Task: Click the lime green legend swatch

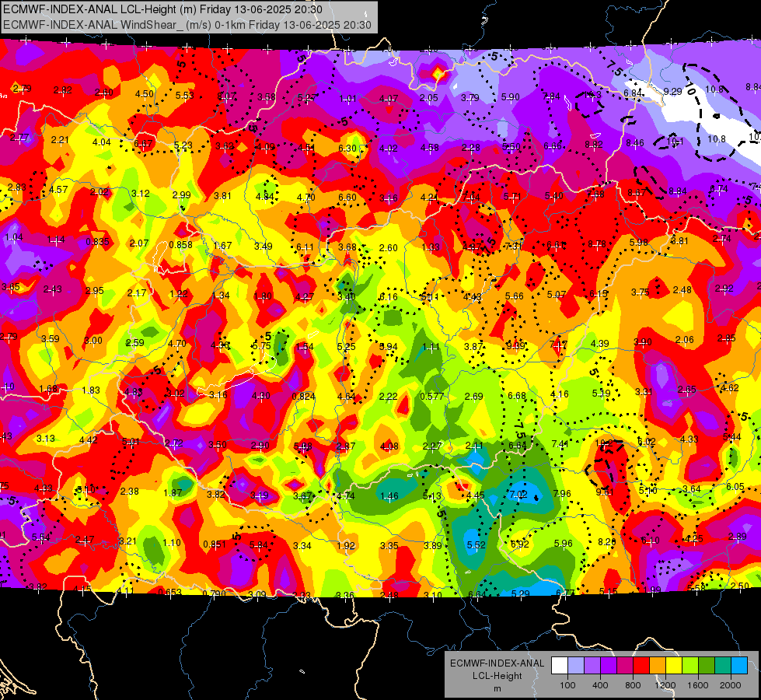Action: click(690, 666)
